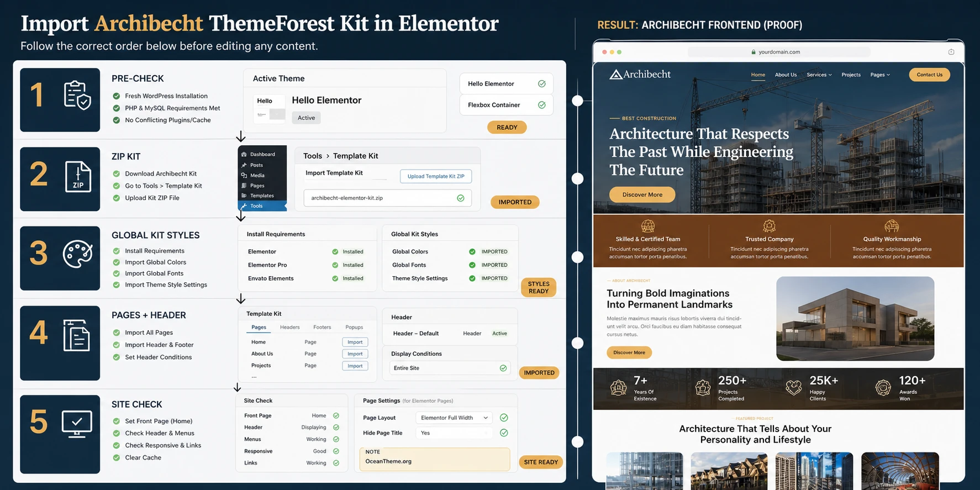Click the Posts pin icon in the WordPress sidebar
This screenshot has width=980, height=490.
coord(244,165)
